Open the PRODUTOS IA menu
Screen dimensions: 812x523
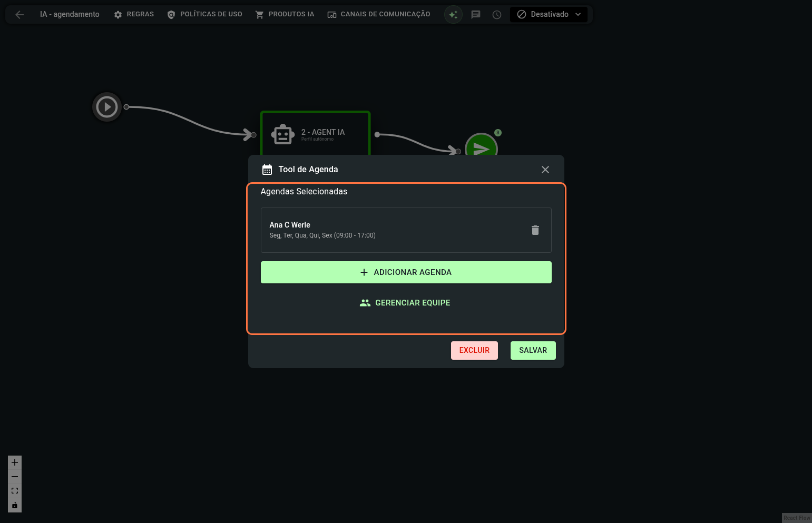(x=285, y=14)
